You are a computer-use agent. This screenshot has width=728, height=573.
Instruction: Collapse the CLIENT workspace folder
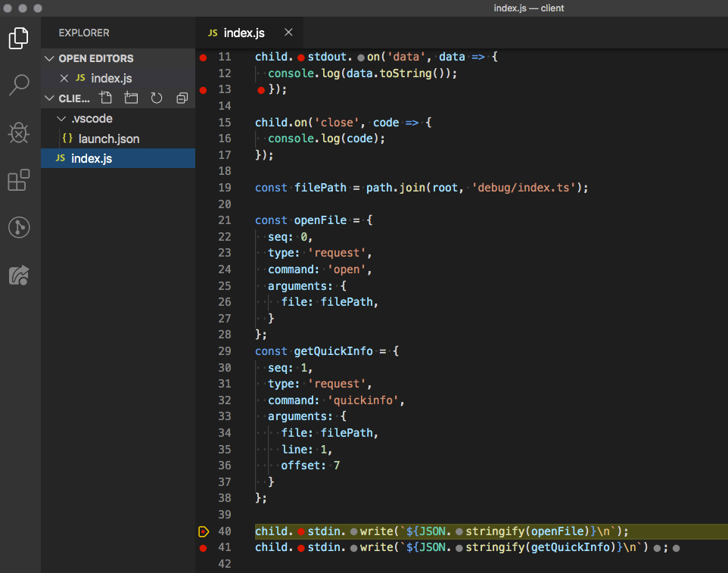[x=49, y=98]
